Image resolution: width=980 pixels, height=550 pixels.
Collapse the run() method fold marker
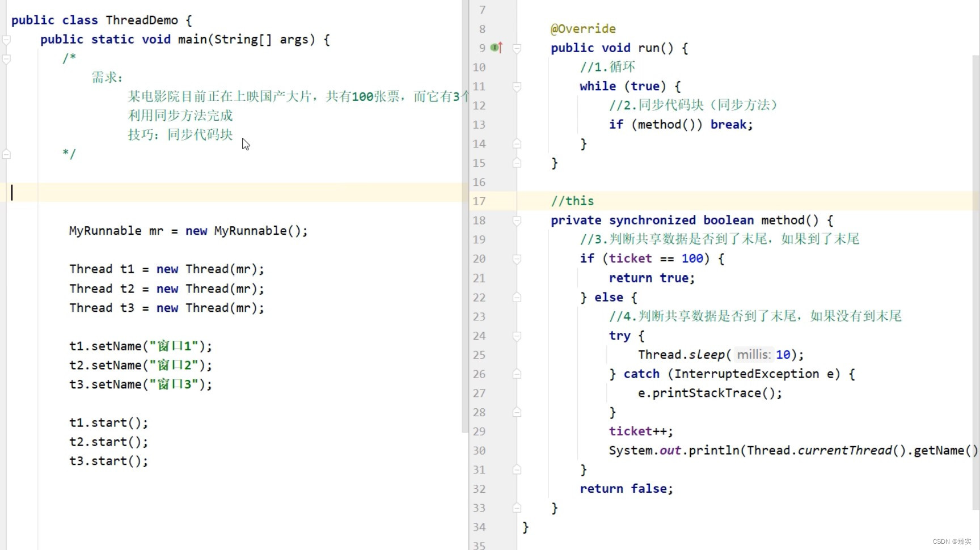pyautogui.click(x=517, y=48)
